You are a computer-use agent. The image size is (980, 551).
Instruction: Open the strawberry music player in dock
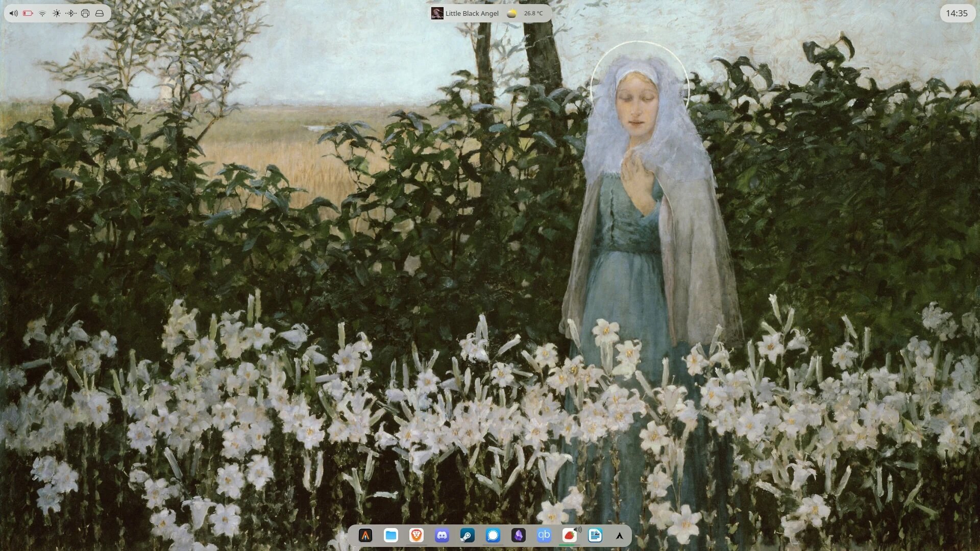coord(569,536)
